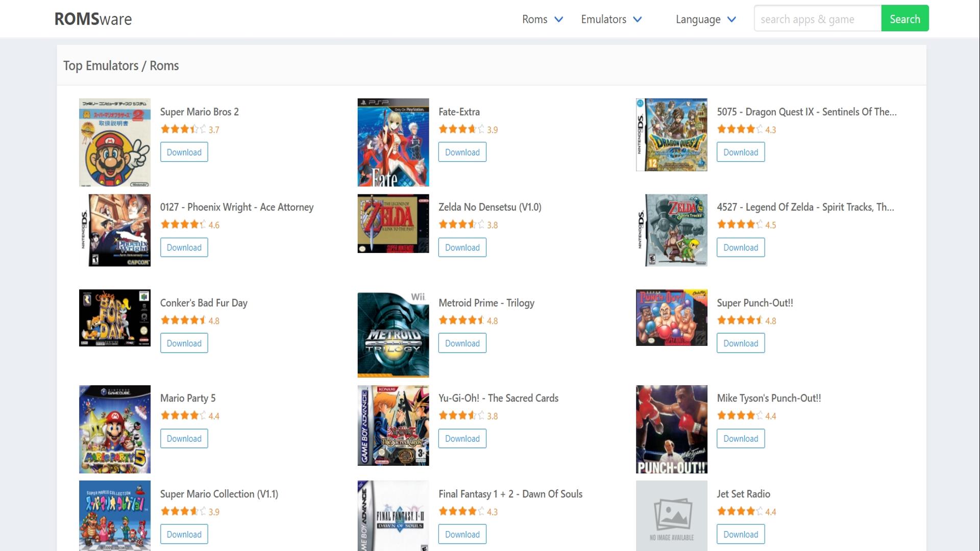This screenshot has width=980, height=551.
Task: Open Super Punch-Out!! cover thumbnail
Action: pyautogui.click(x=671, y=317)
